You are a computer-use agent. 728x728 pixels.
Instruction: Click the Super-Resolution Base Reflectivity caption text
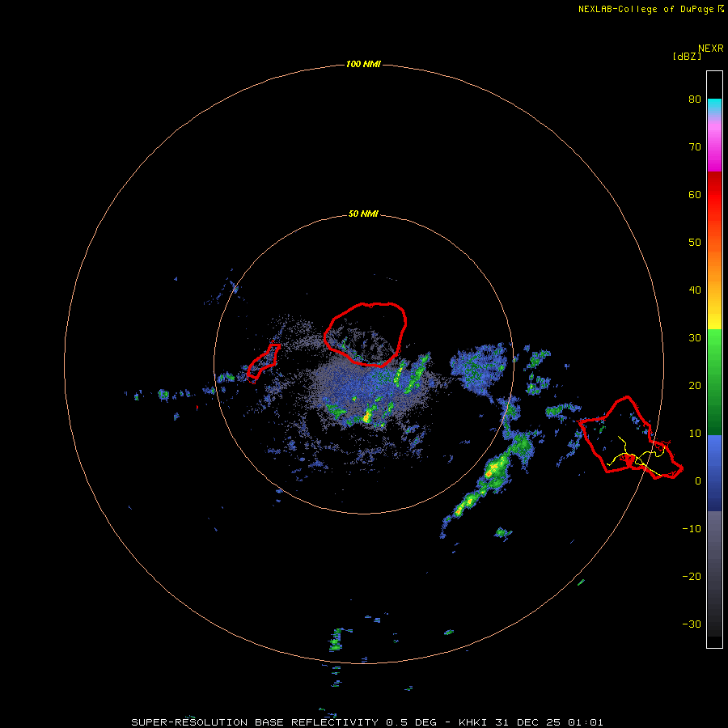[x=366, y=722]
